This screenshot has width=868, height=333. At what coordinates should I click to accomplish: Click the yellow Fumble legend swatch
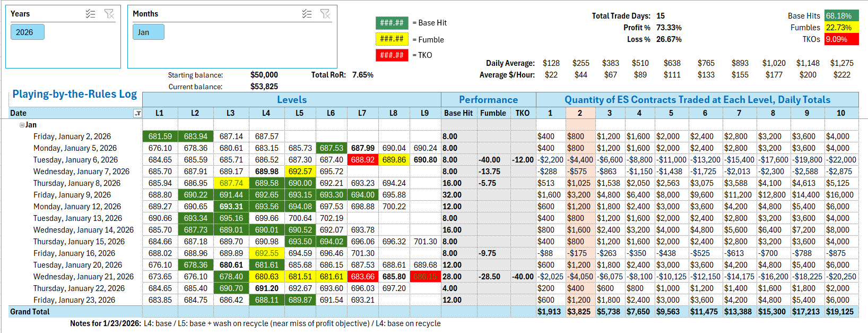click(x=392, y=39)
